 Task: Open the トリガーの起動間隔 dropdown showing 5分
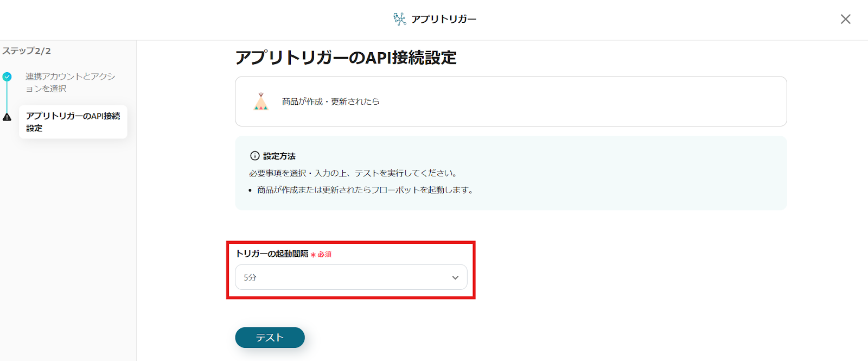point(351,277)
